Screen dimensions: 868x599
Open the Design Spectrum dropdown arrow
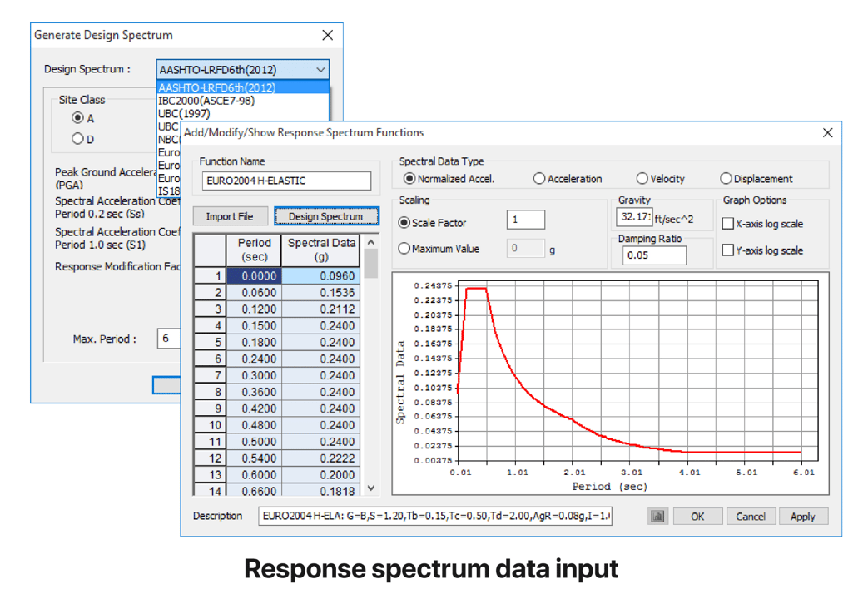coord(321,71)
